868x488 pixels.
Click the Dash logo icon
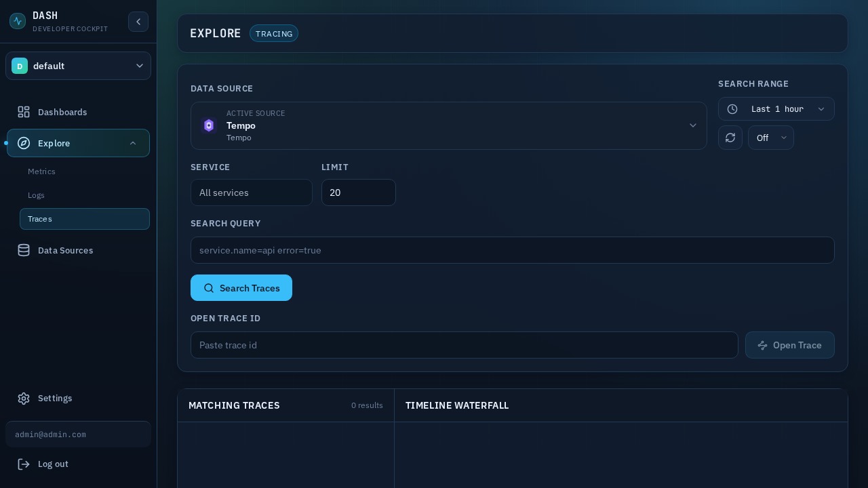pos(18,21)
